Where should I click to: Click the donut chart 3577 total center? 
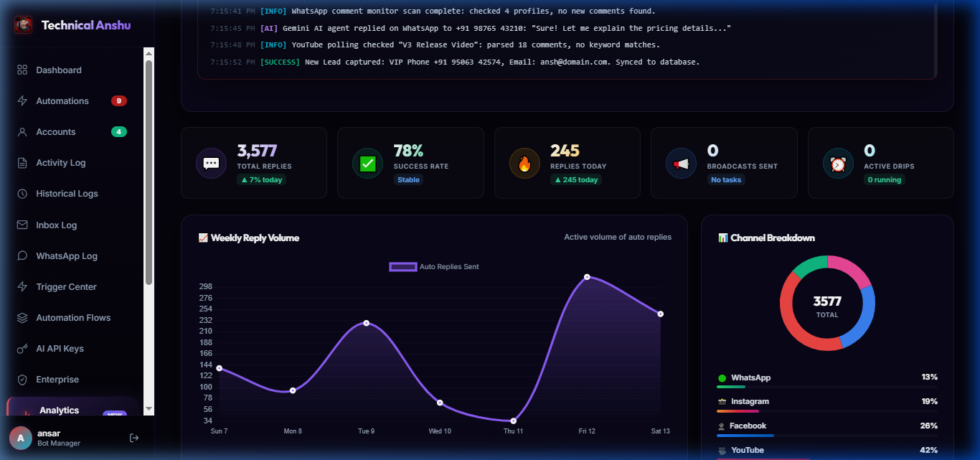827,305
